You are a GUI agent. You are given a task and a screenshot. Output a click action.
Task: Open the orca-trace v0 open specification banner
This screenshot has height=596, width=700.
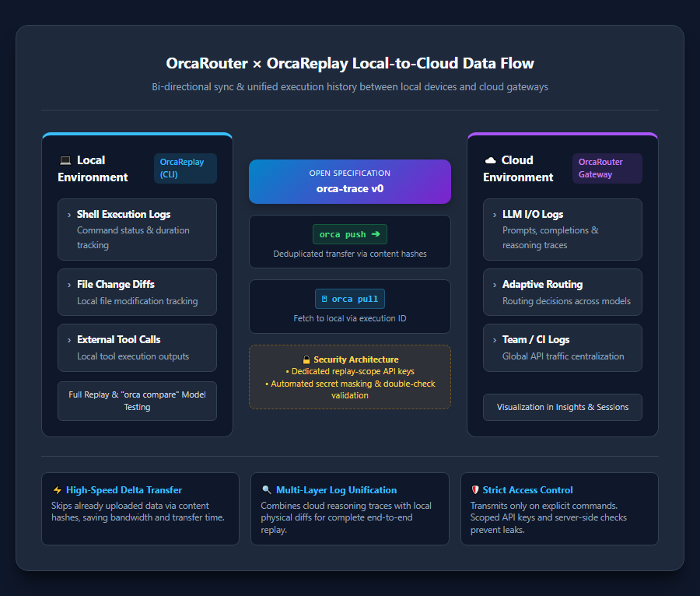pos(350,182)
